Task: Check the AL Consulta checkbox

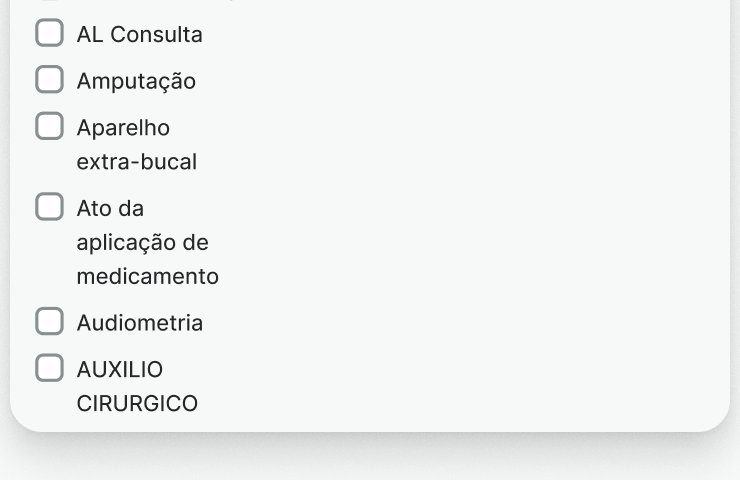Action: (x=49, y=33)
